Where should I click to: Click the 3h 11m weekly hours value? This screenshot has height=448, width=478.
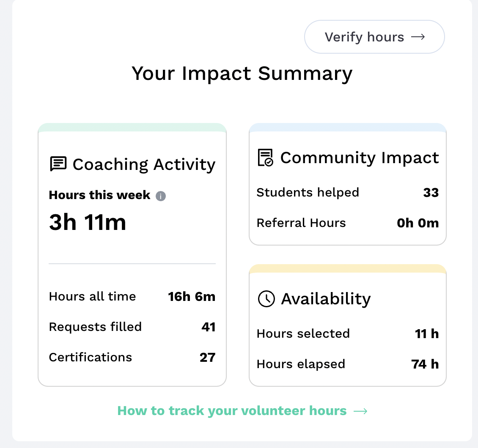(88, 222)
